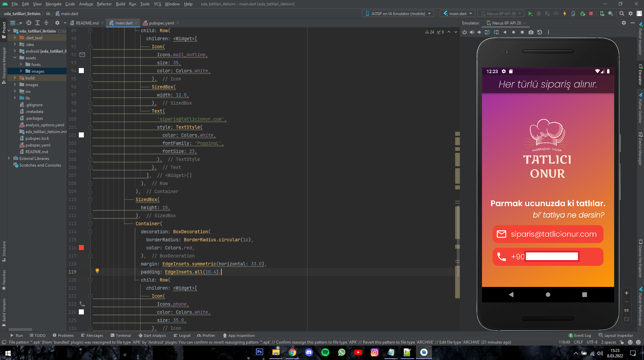Expand the .dart_tool folder

pos(15,38)
